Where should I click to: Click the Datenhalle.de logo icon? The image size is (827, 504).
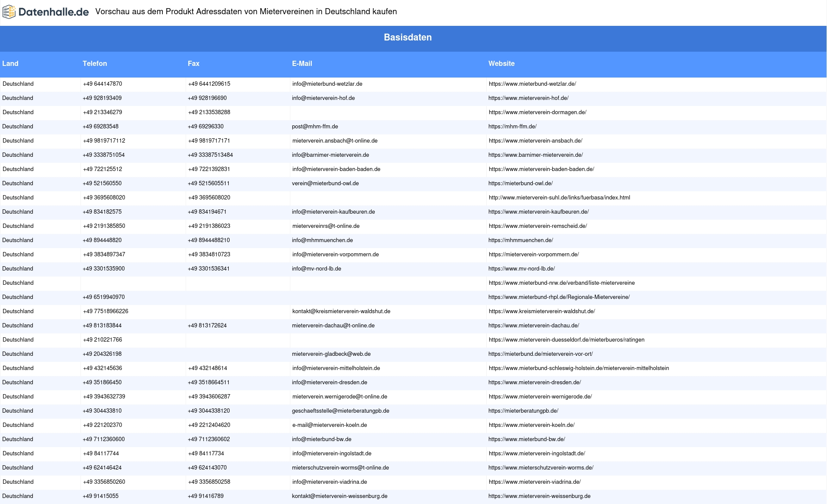9,12
